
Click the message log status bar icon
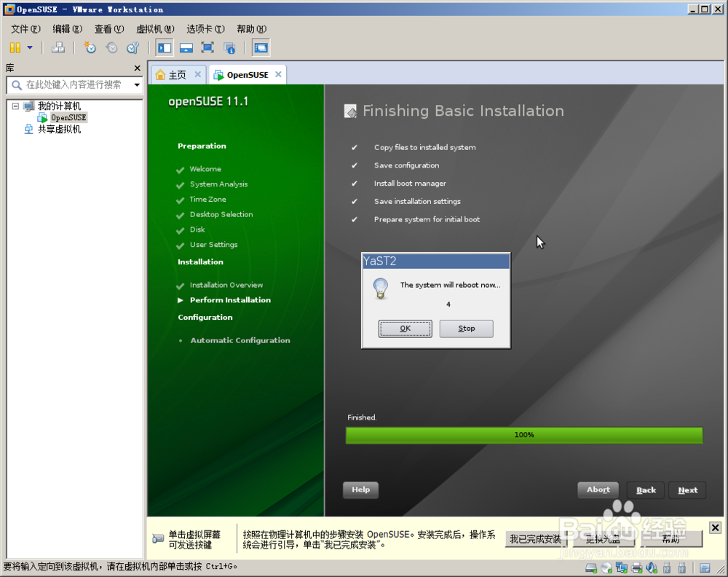[705, 568]
